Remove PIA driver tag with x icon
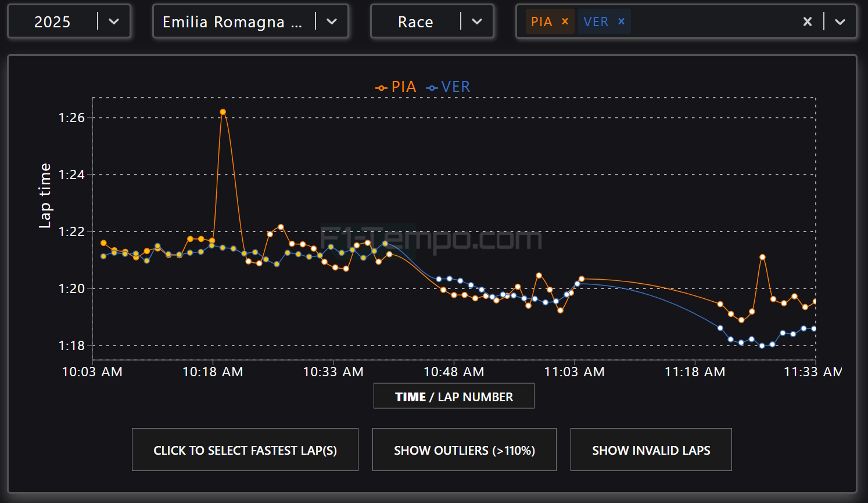 (565, 22)
